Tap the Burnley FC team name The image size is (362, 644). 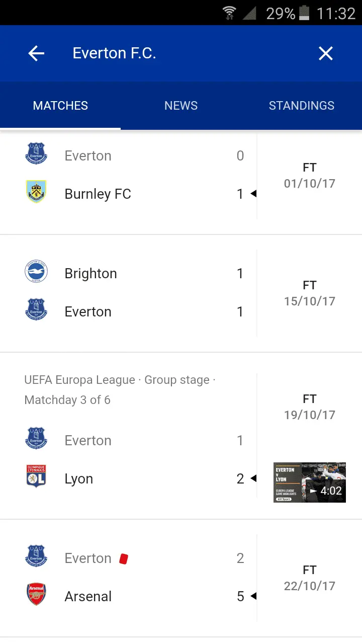[x=98, y=194]
